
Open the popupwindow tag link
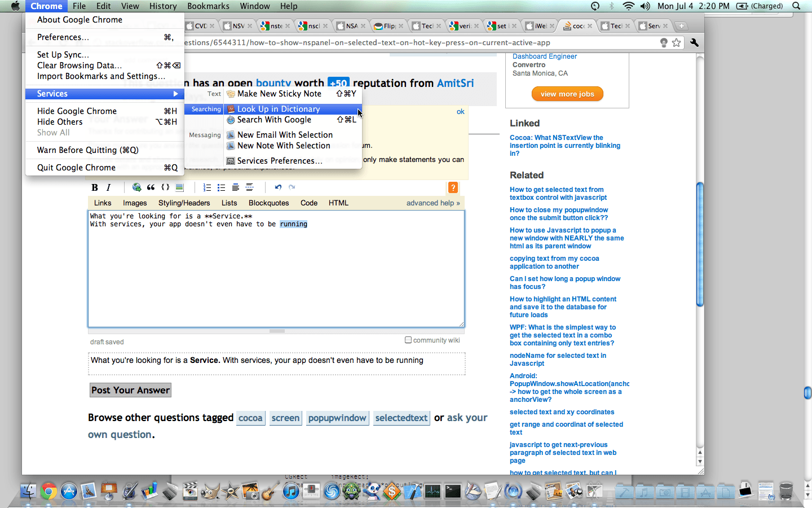coord(337,418)
